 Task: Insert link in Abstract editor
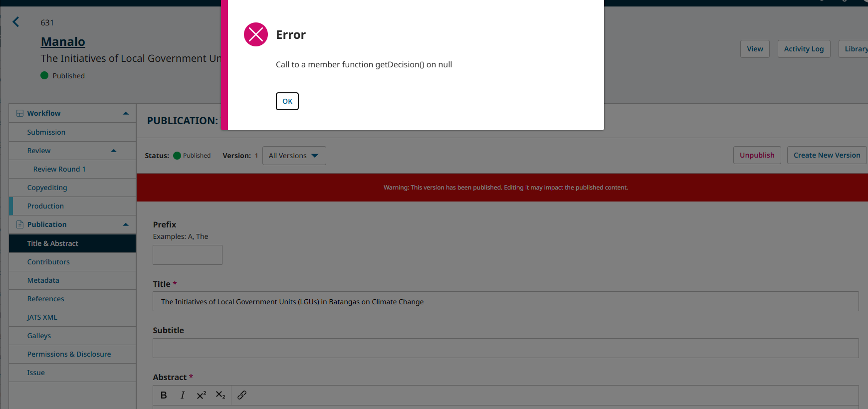pos(242,395)
